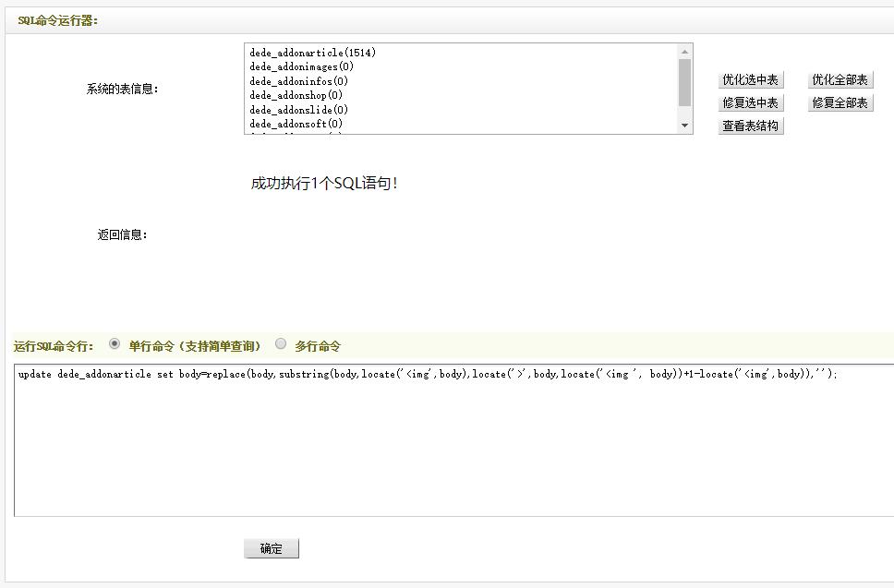Click the 修复选中表 button
This screenshot has height=588, width=894.
pos(750,103)
